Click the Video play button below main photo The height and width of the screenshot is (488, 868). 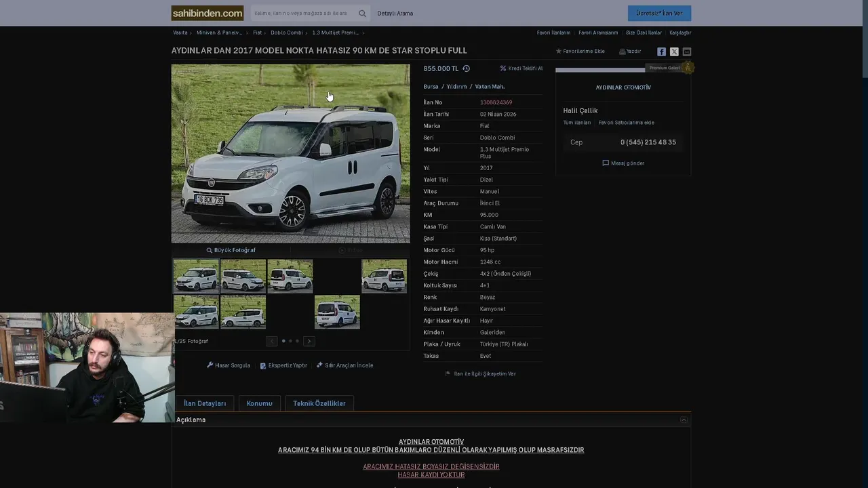(x=351, y=250)
